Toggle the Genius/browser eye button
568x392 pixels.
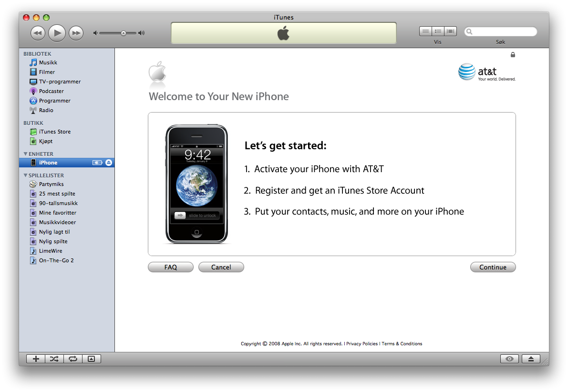[509, 359]
